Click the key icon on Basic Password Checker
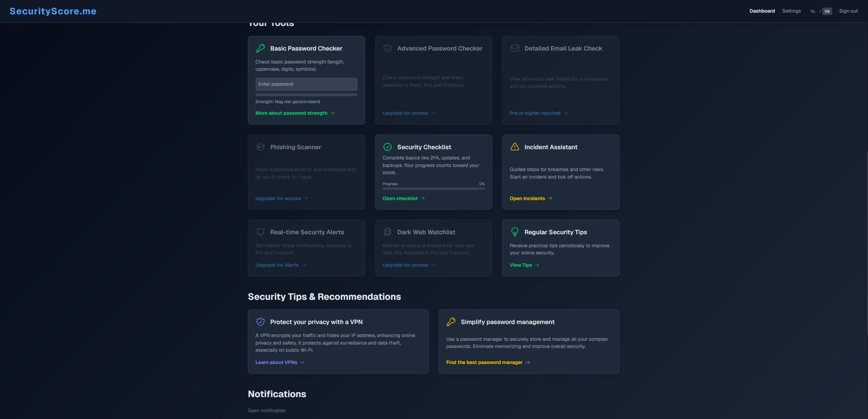 click(x=260, y=48)
